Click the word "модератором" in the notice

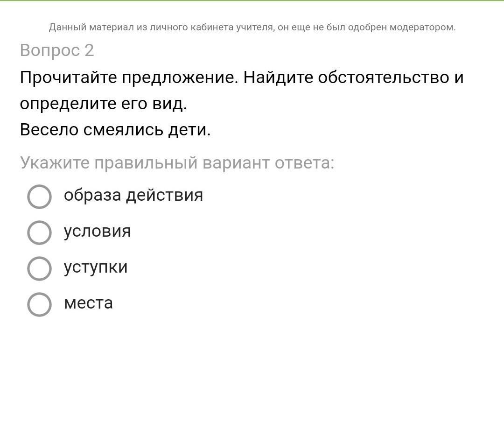(422, 27)
